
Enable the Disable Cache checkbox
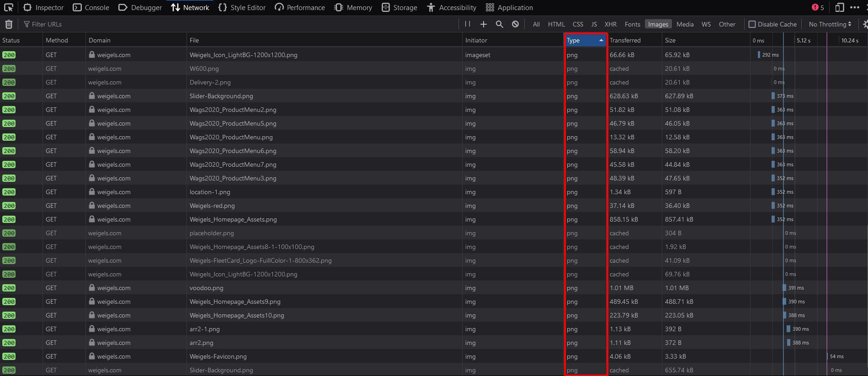752,24
